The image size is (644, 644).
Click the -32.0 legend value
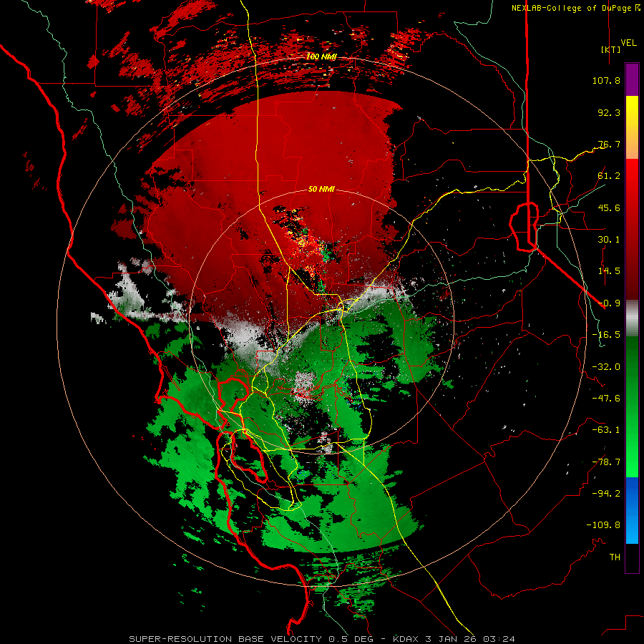(x=606, y=367)
